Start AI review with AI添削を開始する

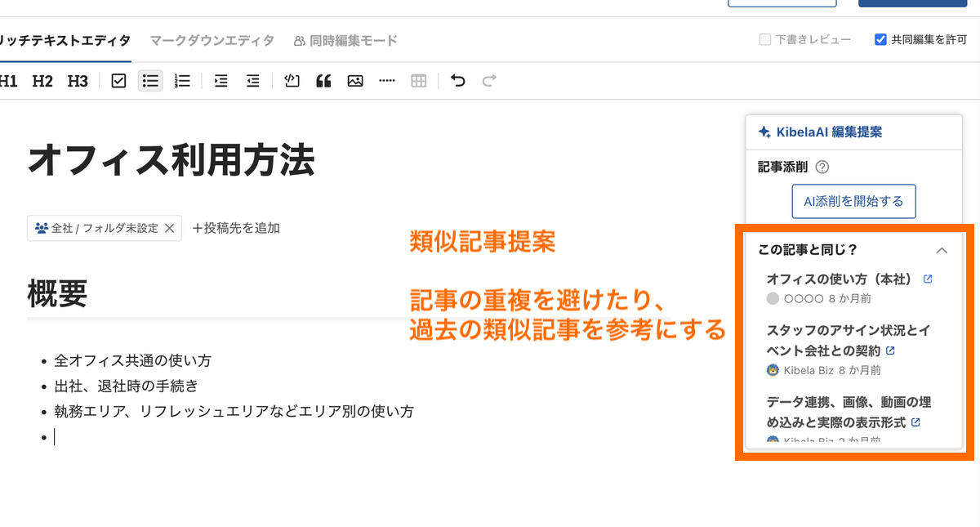point(853,201)
